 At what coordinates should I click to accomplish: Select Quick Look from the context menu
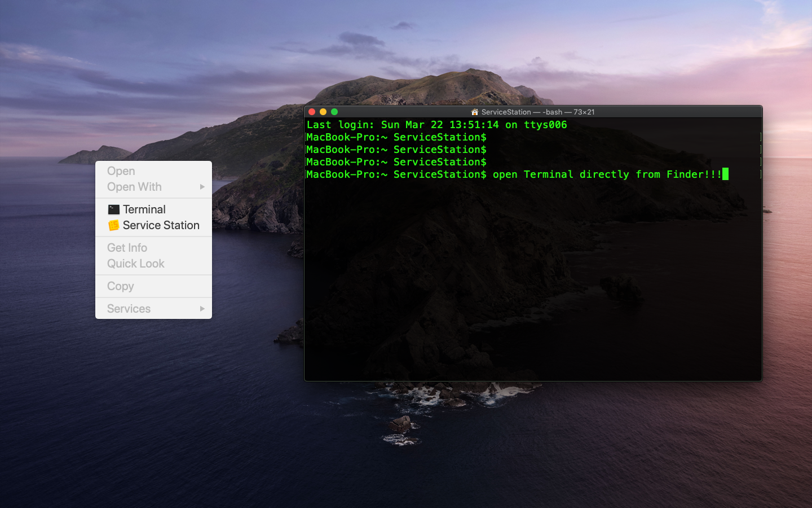pos(136,264)
